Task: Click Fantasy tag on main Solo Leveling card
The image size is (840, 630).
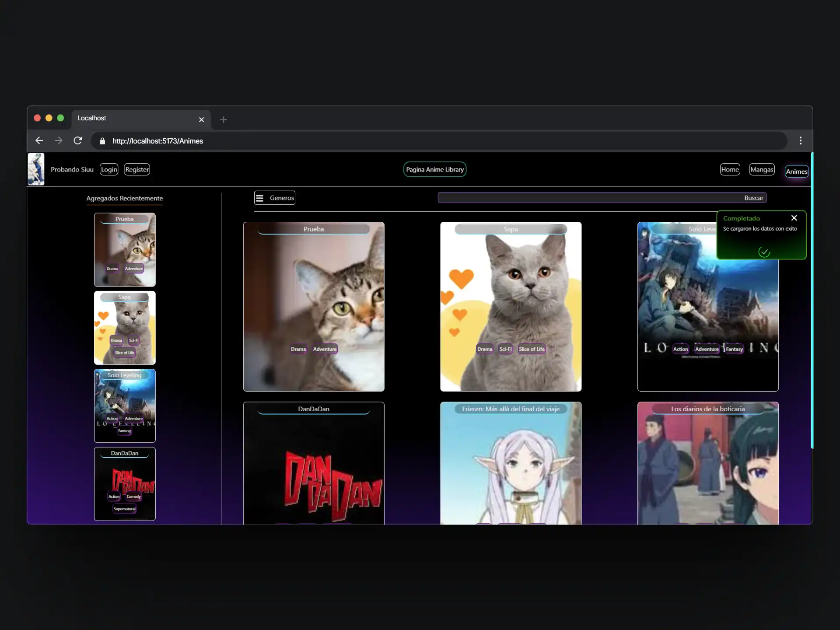Action: pos(734,349)
